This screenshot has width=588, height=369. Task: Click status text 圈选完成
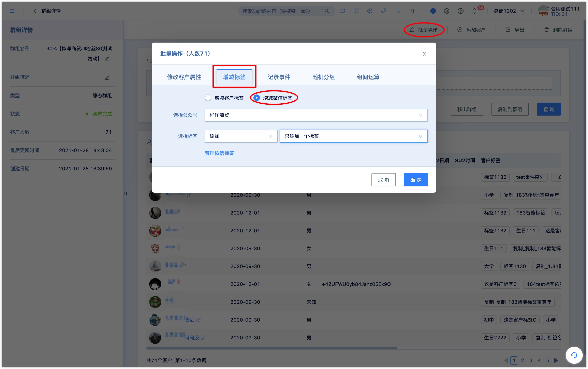102,114
